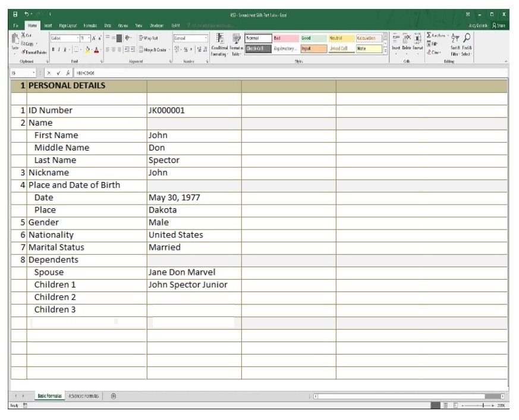Add a new sheet with the plus button
This screenshot has width=519, height=420.
click(x=114, y=396)
